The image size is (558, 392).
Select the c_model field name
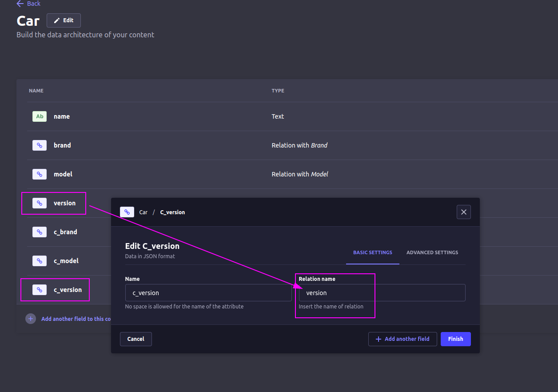[x=66, y=261]
